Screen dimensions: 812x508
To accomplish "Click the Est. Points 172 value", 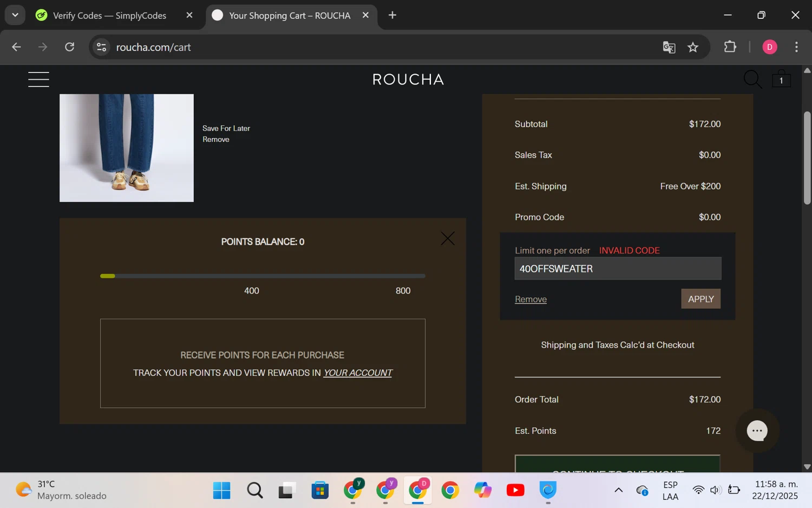I will [713, 431].
